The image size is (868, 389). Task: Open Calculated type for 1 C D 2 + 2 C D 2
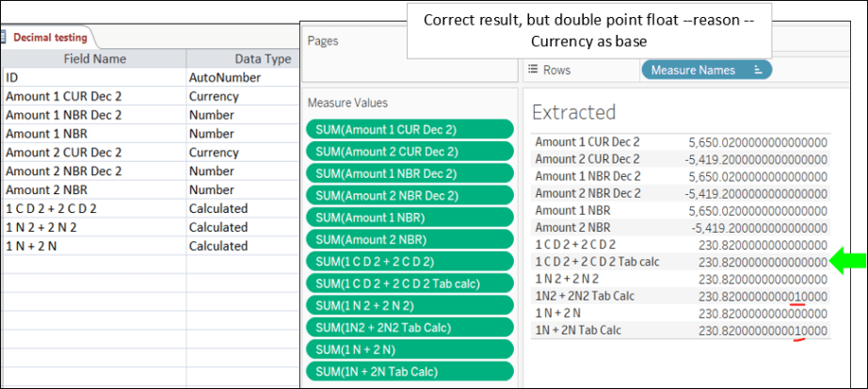click(x=244, y=208)
